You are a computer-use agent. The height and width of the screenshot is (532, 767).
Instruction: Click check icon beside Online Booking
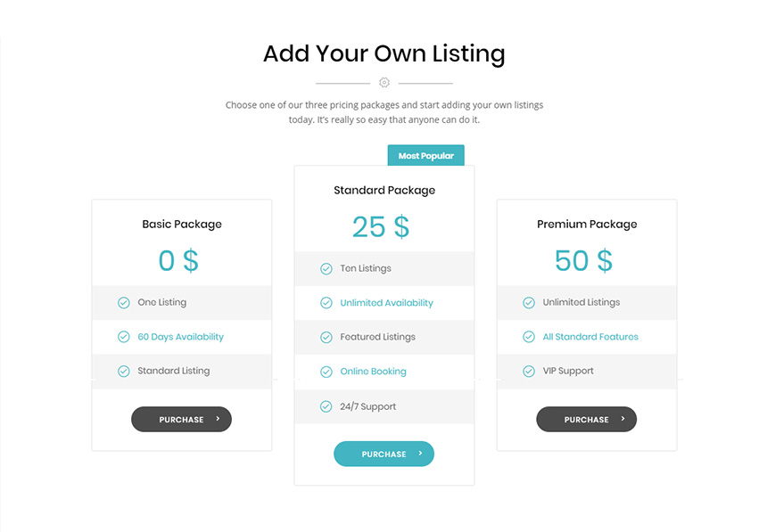(x=326, y=372)
